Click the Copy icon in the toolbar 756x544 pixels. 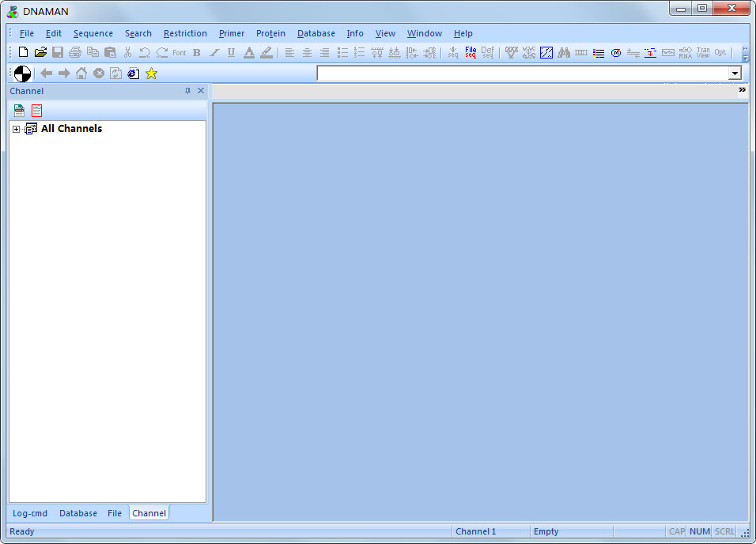point(93,52)
